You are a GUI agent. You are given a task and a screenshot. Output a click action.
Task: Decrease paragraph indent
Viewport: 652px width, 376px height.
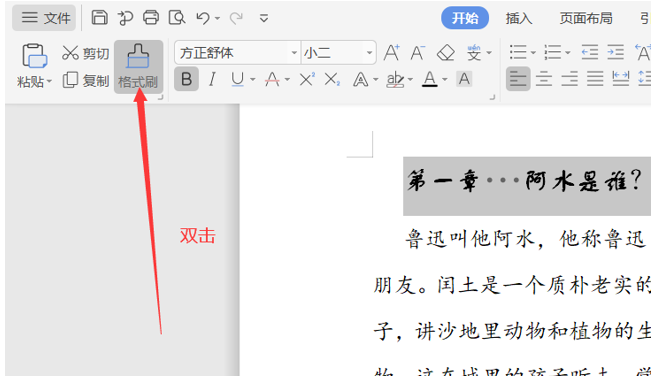click(590, 53)
